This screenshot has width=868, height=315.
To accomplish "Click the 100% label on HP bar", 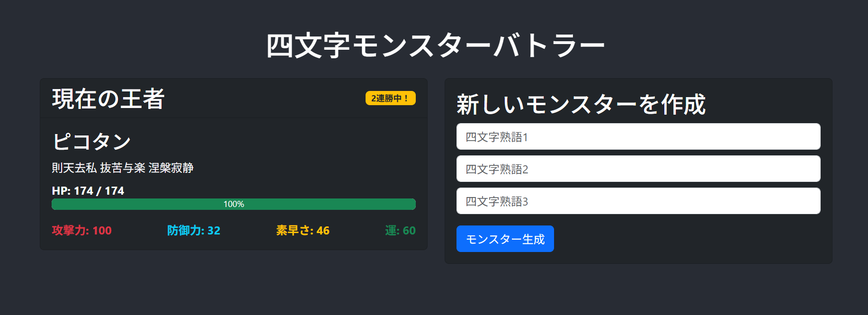I will [233, 204].
